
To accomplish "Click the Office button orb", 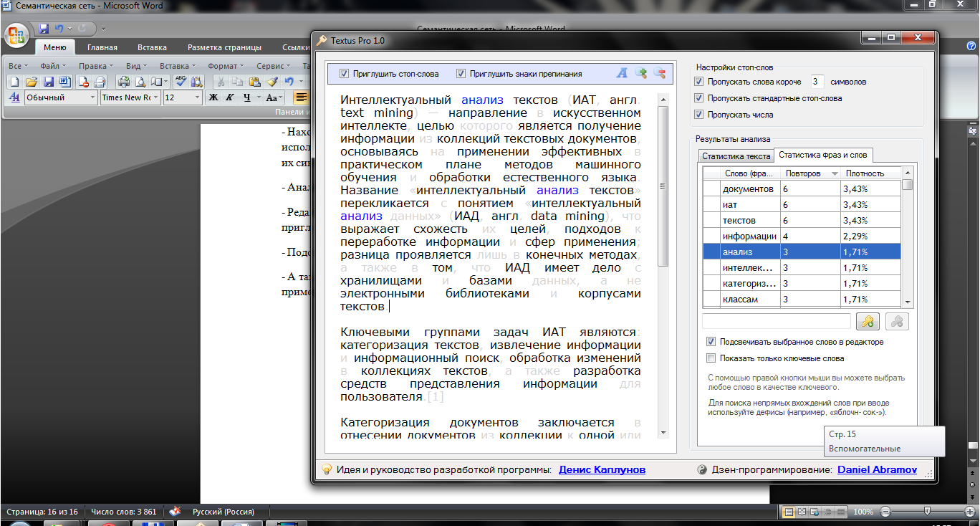I will pyautogui.click(x=17, y=34).
